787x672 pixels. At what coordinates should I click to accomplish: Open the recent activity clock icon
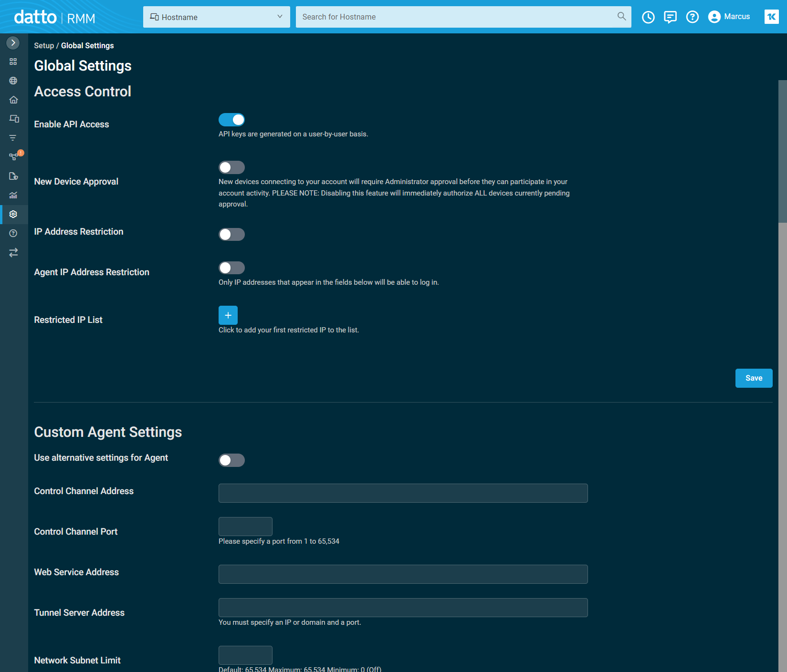point(648,17)
